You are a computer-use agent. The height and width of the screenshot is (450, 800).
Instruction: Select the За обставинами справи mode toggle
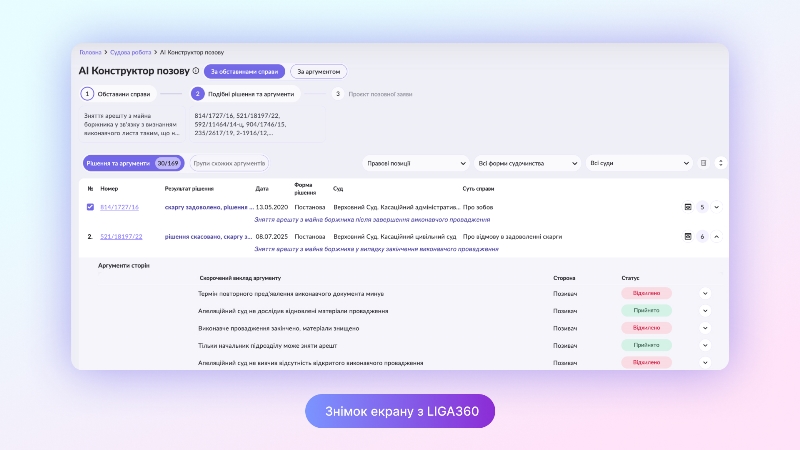tap(244, 71)
